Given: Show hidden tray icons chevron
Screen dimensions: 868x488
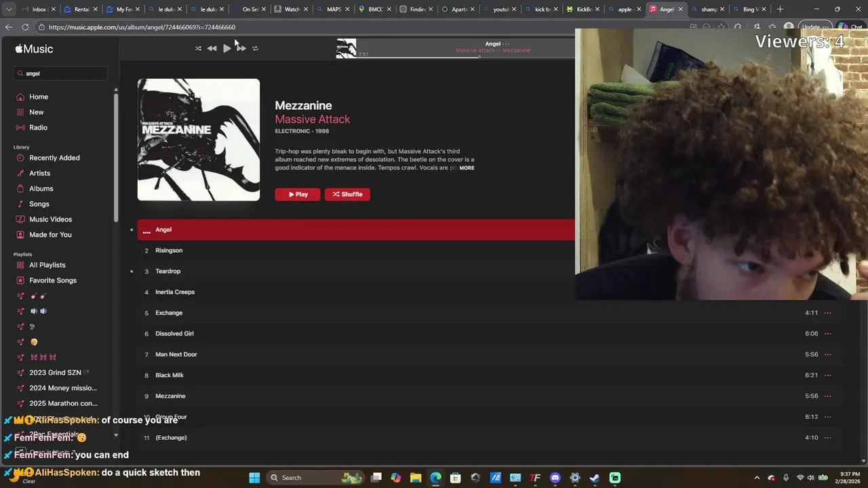Looking at the screenshot, I should click(x=757, y=478).
